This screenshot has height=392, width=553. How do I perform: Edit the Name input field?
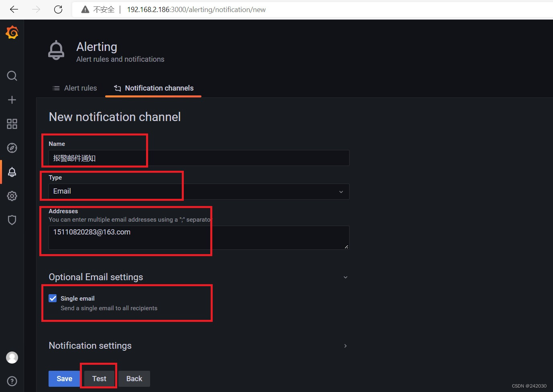point(199,158)
